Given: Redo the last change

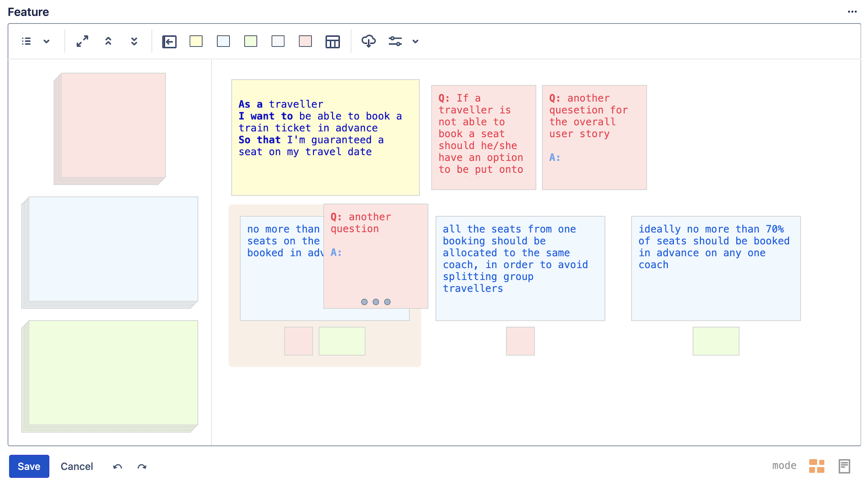Looking at the screenshot, I should pyautogui.click(x=142, y=467).
